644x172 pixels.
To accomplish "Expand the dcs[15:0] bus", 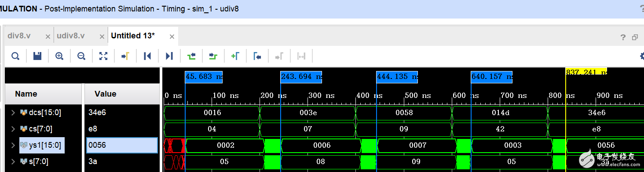I will (13, 112).
